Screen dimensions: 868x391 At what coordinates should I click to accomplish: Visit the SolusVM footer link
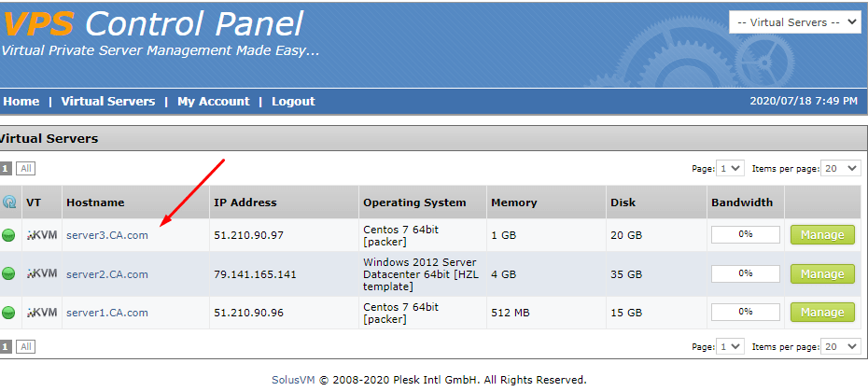coord(293,380)
